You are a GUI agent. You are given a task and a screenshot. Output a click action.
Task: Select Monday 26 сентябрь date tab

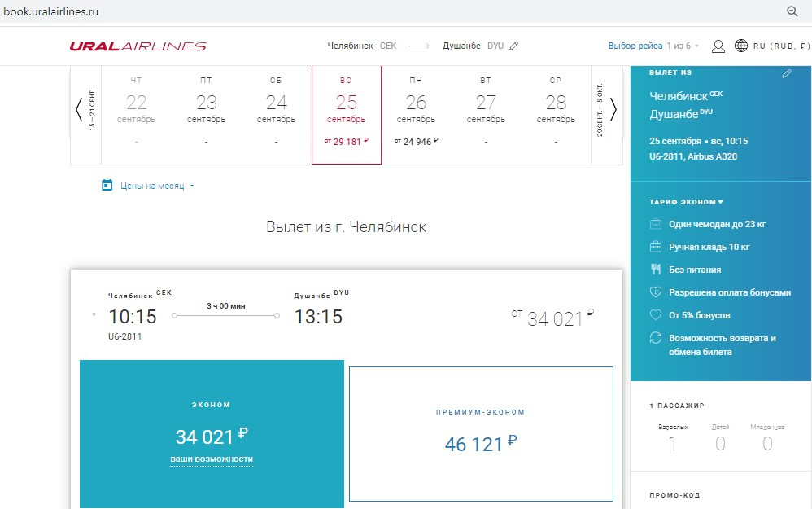(x=417, y=115)
